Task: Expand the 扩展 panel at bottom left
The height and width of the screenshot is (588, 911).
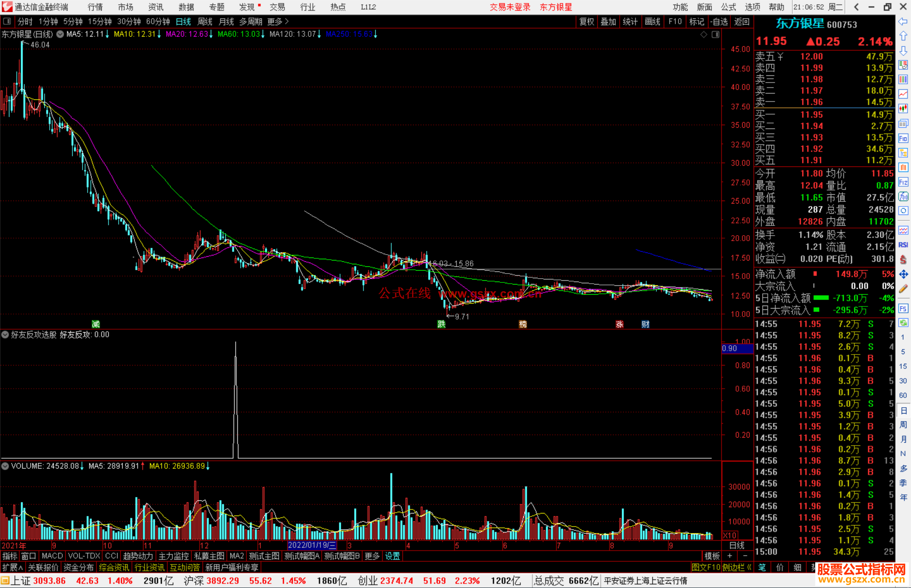Action: [13, 567]
